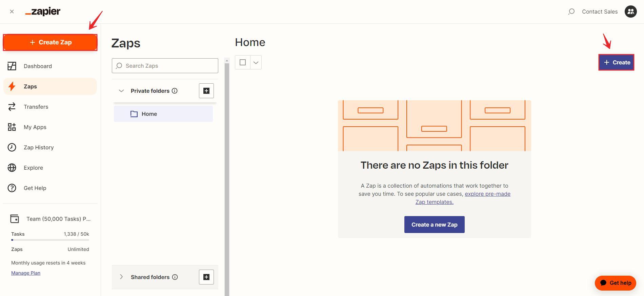Click the Zapier logo
644x296 pixels.
coord(43,12)
